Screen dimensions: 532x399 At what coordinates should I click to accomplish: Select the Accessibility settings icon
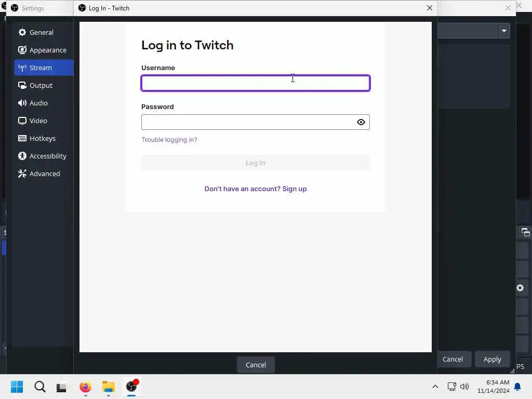(x=22, y=156)
